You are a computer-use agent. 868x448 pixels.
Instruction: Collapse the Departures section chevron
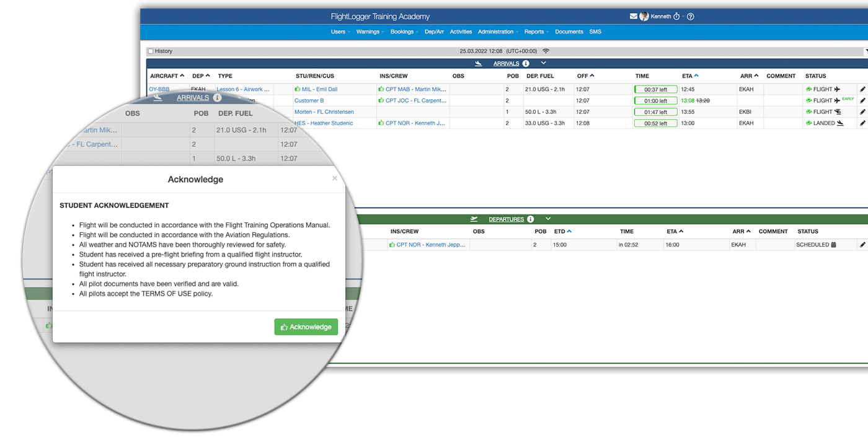pyautogui.click(x=548, y=219)
